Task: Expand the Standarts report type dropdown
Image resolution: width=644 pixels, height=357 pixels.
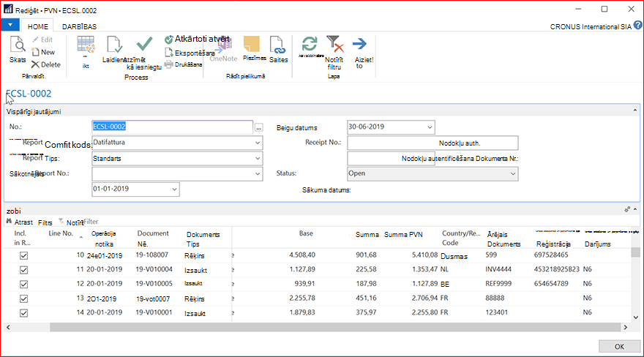Action: pyautogui.click(x=258, y=159)
